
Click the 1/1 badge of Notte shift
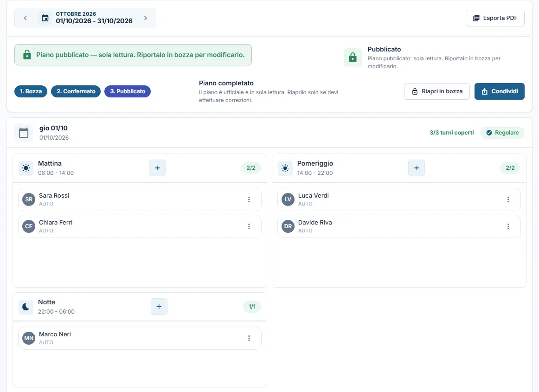(252, 307)
